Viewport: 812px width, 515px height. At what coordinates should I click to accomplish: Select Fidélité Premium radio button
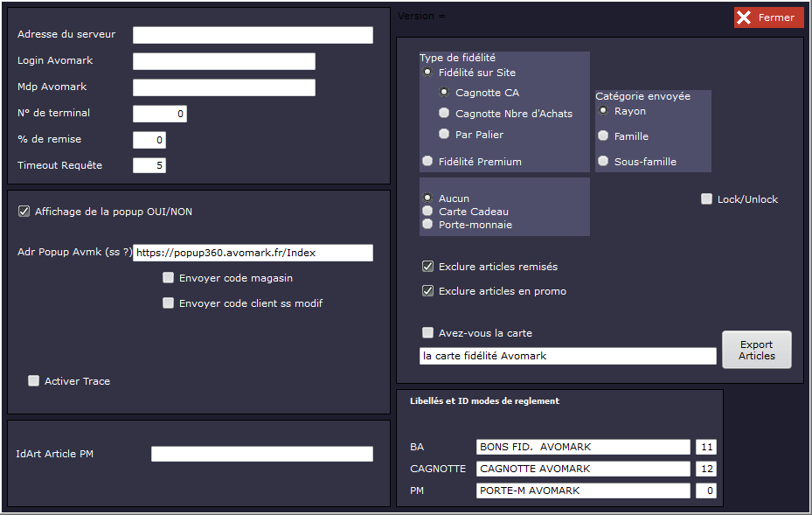(x=427, y=161)
